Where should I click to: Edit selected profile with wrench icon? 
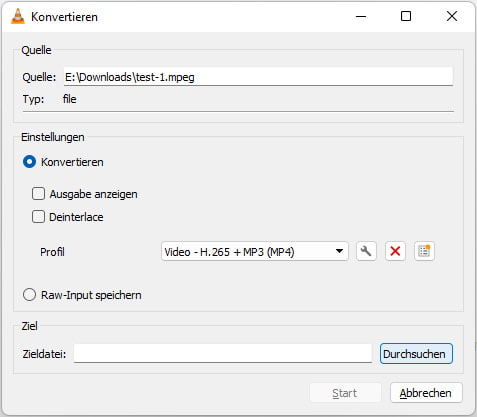tap(366, 251)
